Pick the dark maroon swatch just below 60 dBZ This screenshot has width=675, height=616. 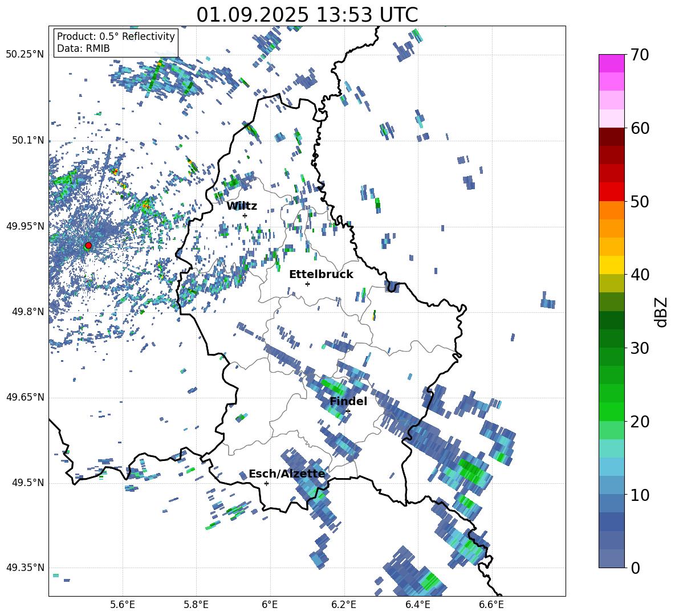[611, 136]
